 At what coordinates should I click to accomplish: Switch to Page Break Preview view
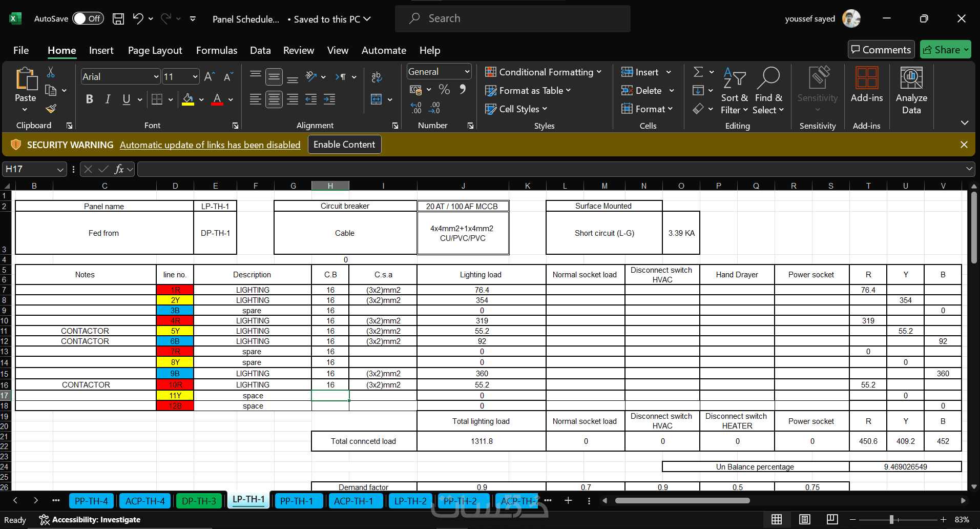[832, 519]
